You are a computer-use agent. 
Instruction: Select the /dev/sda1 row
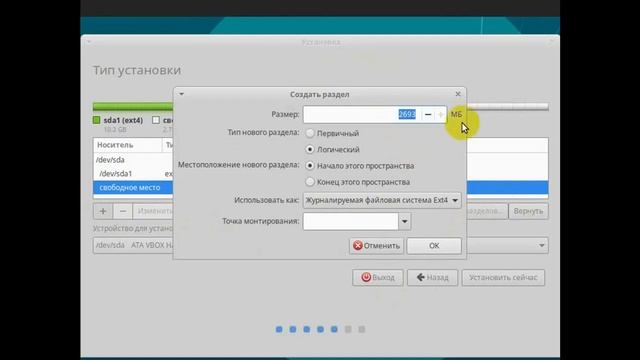[x=133, y=173]
